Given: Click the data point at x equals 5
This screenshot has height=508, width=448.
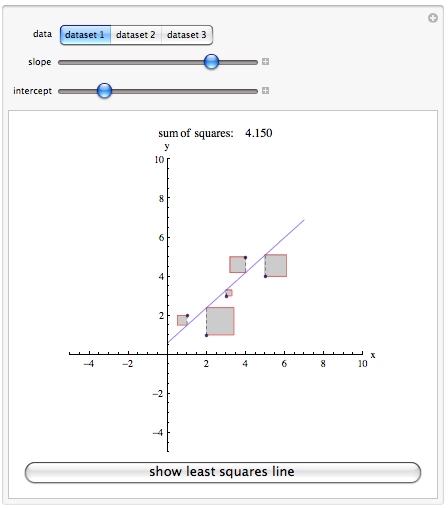Looking at the screenshot, I should pyautogui.click(x=265, y=276).
